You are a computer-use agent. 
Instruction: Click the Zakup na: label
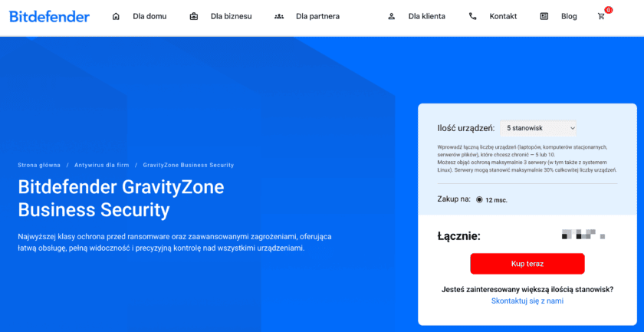[454, 199]
